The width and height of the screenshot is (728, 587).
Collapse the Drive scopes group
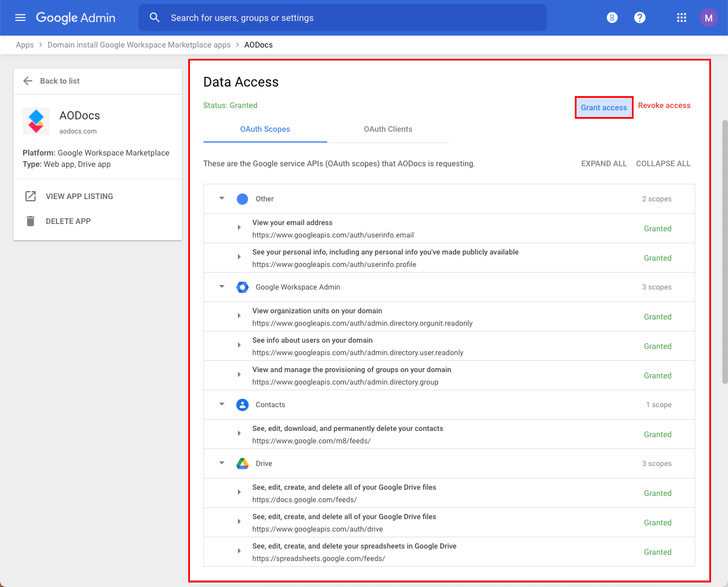tap(222, 463)
